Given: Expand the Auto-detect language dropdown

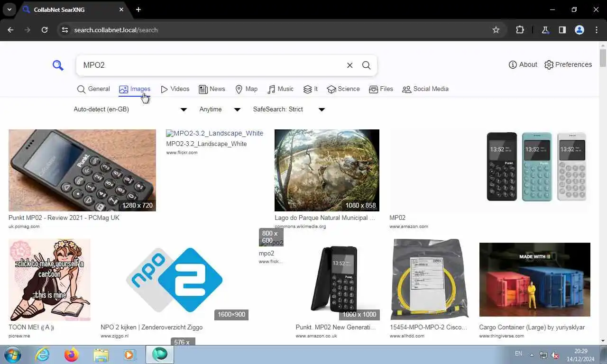Looking at the screenshot, I should pos(130,109).
